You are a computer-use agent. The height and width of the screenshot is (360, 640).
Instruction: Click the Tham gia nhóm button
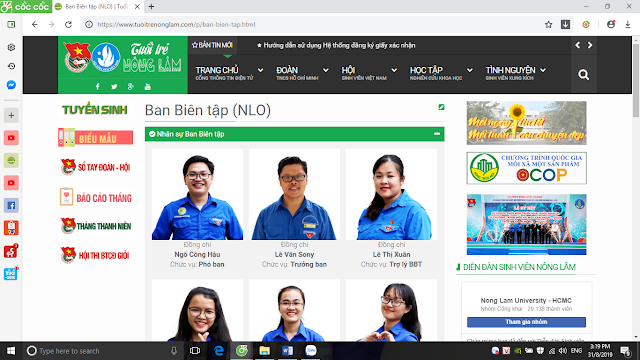pos(526,322)
